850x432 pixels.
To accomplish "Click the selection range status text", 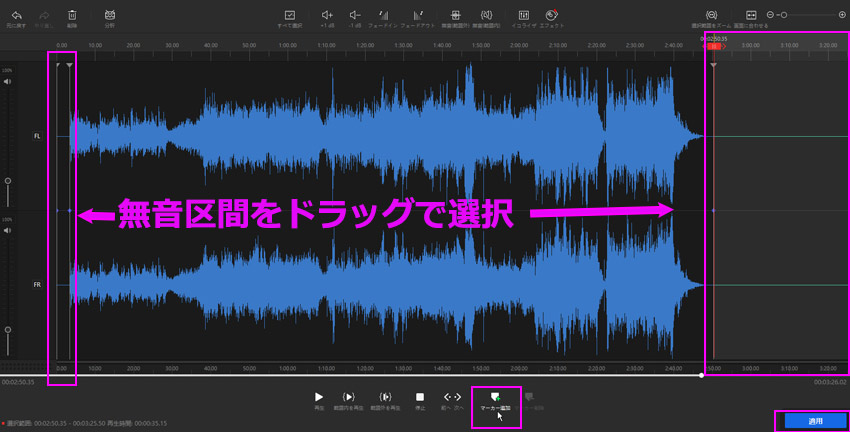I will coord(87,423).
